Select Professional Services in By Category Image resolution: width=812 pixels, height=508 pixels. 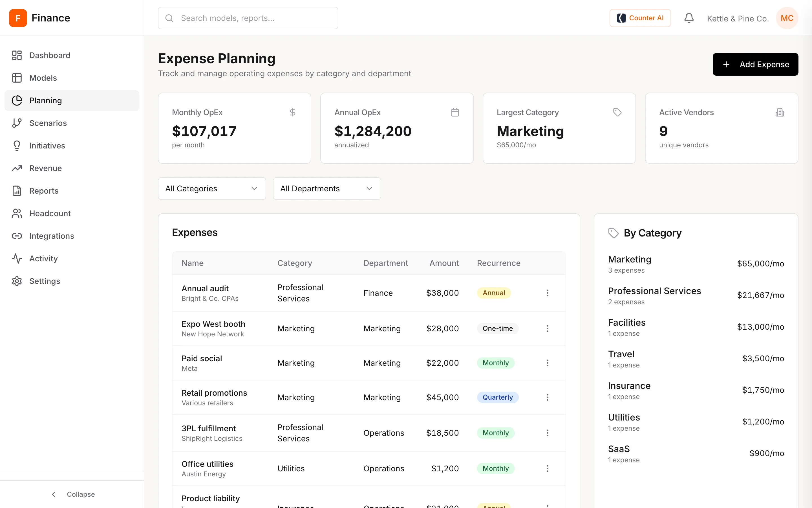(696, 295)
